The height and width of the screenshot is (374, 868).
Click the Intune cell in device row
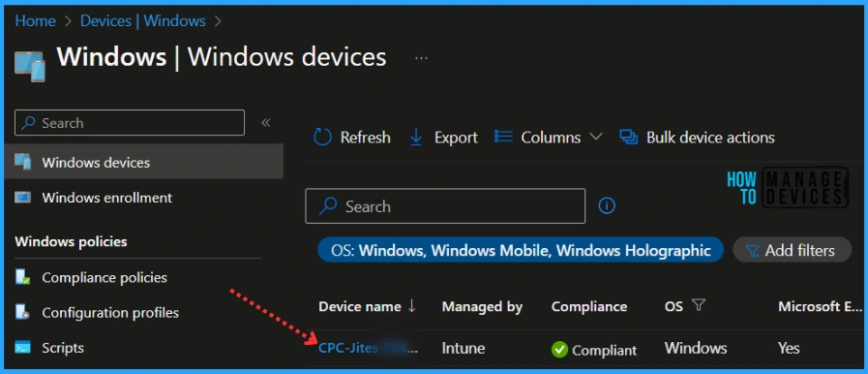(x=464, y=348)
